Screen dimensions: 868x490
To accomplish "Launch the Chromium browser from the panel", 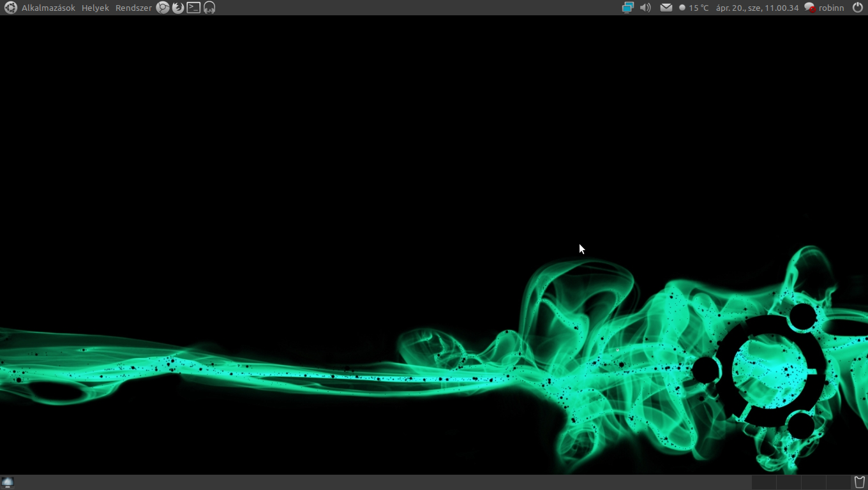I will click(163, 8).
